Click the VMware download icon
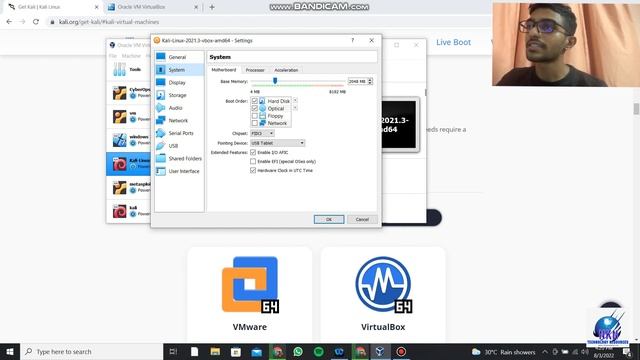 (x=250, y=284)
